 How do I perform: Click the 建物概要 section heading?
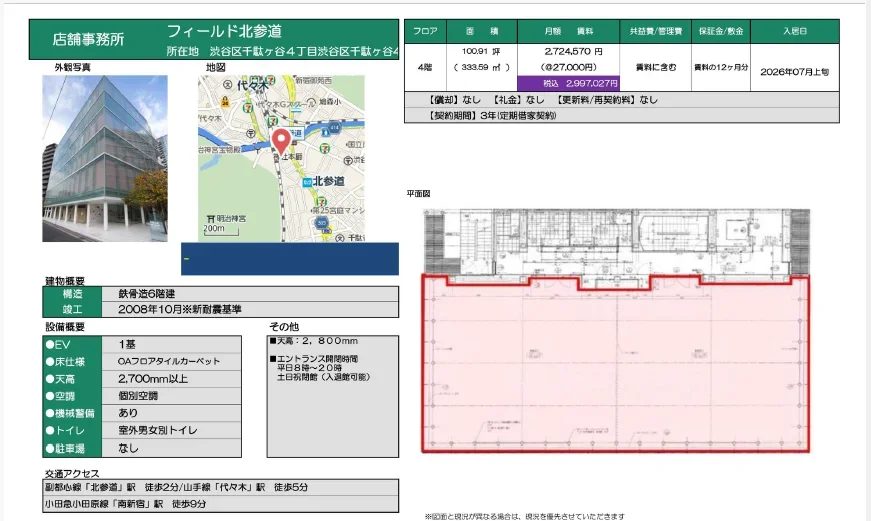pos(65,281)
